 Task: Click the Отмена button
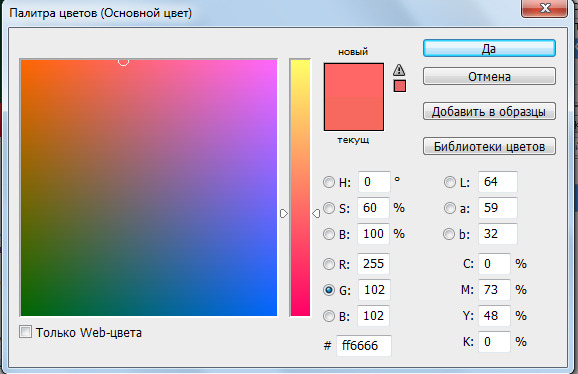[489, 76]
